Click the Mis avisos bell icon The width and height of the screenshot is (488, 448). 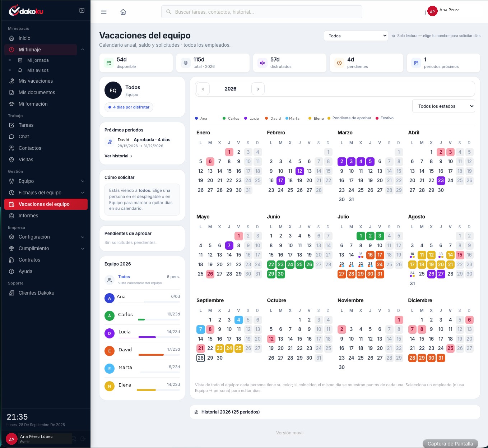point(20,70)
